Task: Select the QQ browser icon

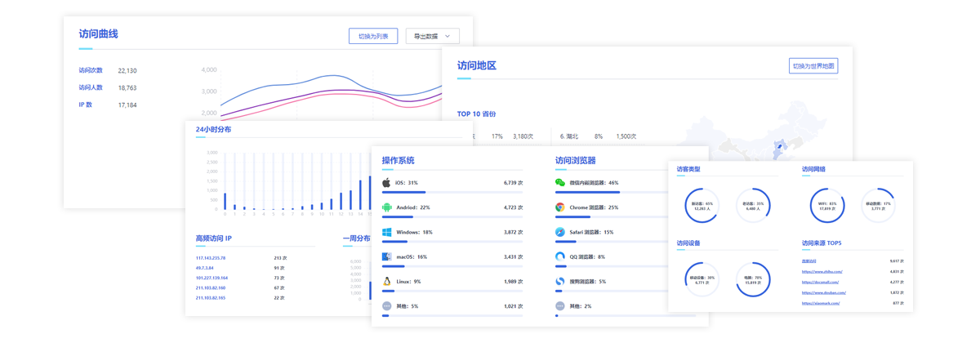Action: pos(560,257)
